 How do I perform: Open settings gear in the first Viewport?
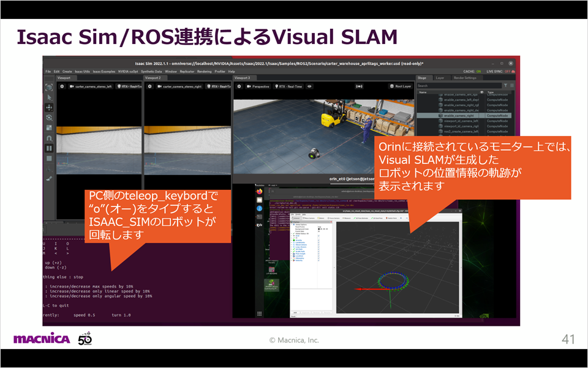pyautogui.click(x=62, y=86)
